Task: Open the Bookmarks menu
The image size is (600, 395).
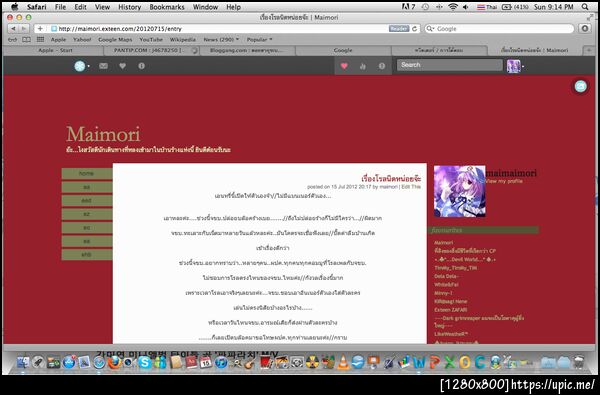Action: pos(167,7)
